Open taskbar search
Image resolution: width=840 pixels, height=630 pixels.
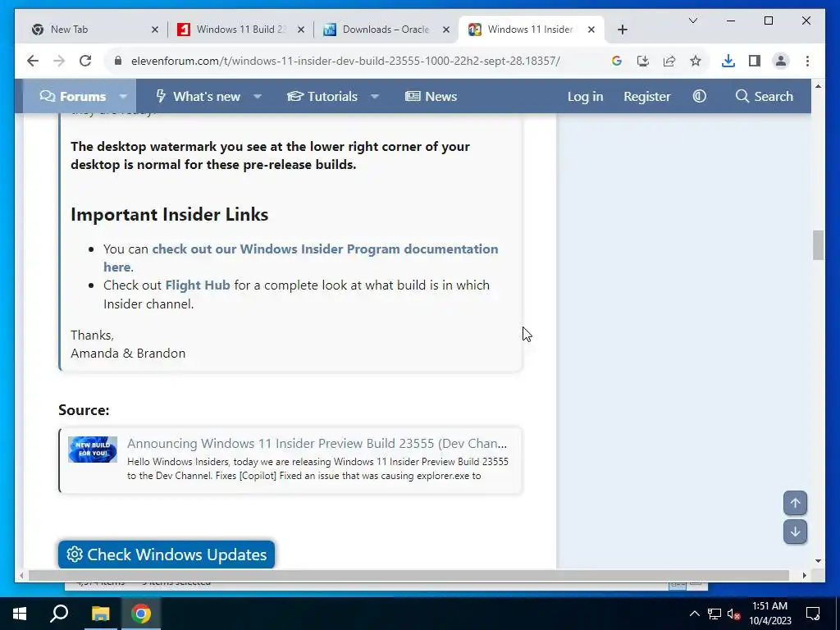pos(59,614)
